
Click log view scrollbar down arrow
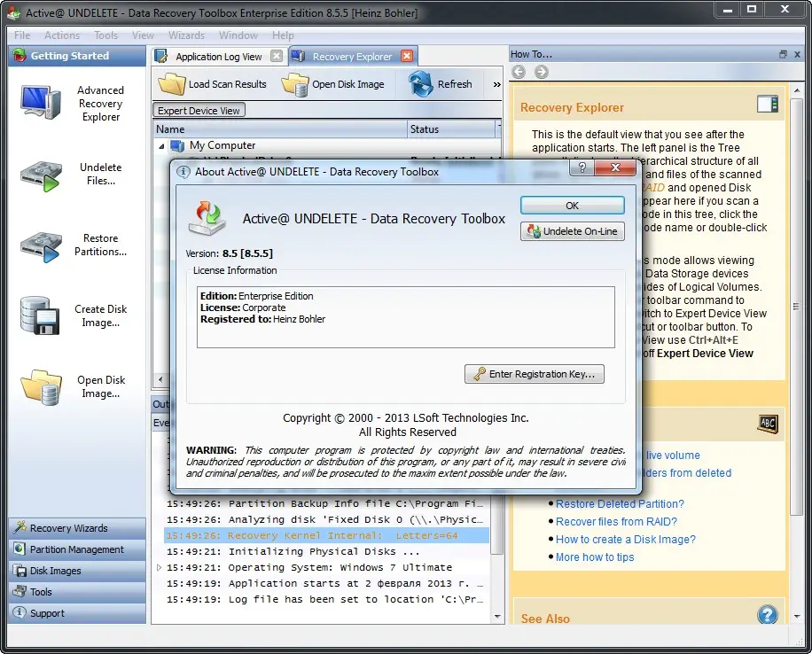(497, 617)
